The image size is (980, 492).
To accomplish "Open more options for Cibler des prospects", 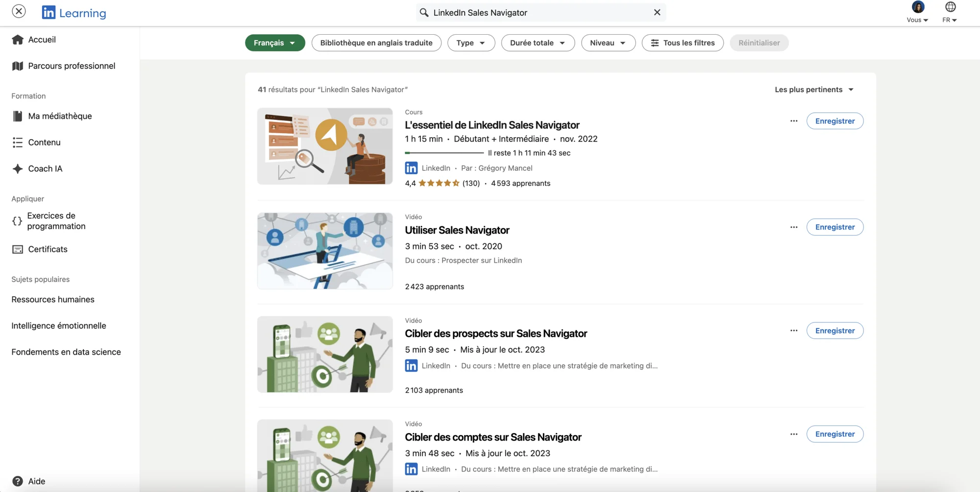I will pos(794,331).
